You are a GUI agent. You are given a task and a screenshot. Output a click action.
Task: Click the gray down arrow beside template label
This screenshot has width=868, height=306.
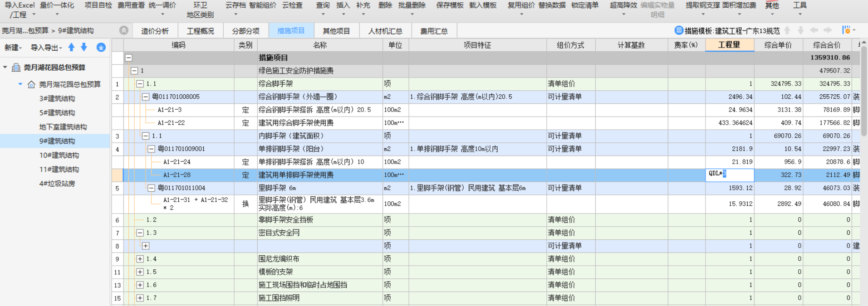click(x=800, y=30)
